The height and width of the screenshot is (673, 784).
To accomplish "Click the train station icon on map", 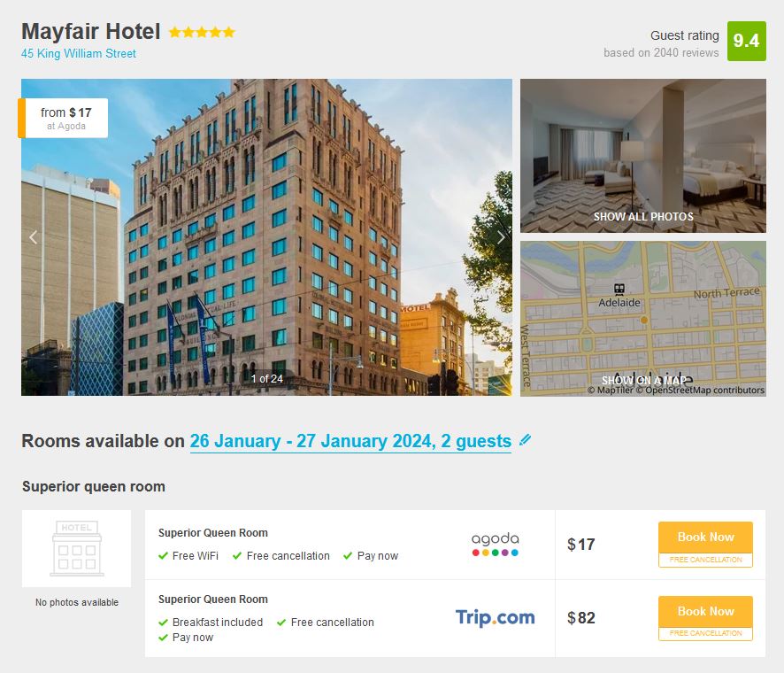I will click(619, 290).
